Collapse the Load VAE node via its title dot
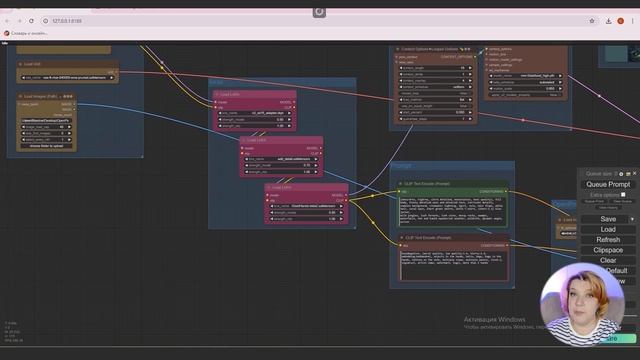The height and width of the screenshot is (360, 640). click(x=20, y=64)
